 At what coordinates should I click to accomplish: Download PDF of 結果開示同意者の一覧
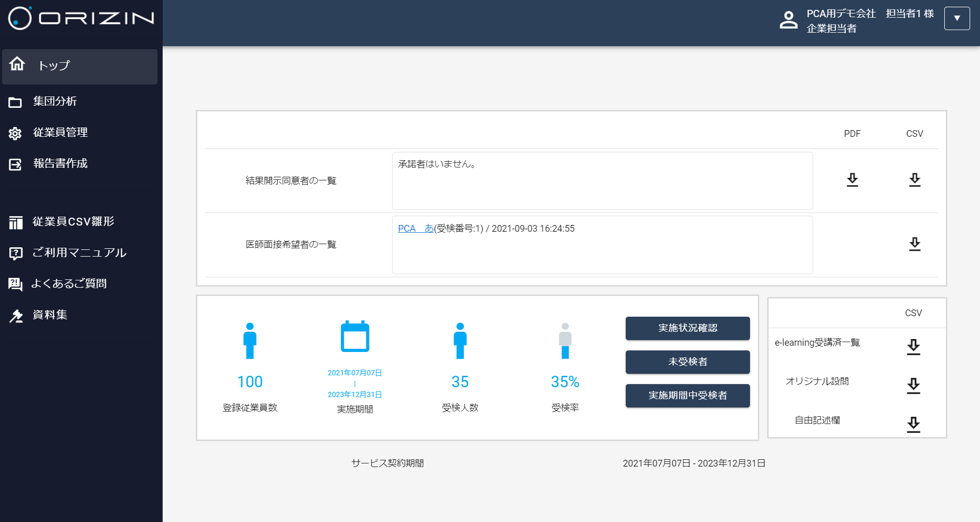click(x=852, y=180)
